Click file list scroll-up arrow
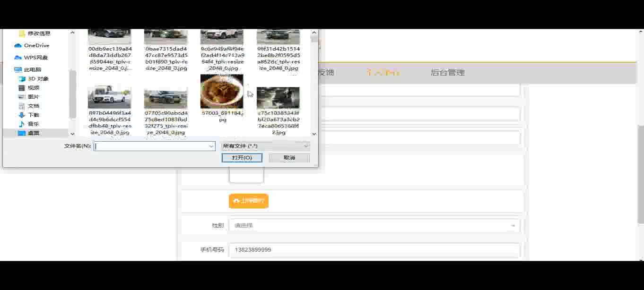This screenshot has width=644, height=290. [x=314, y=33]
